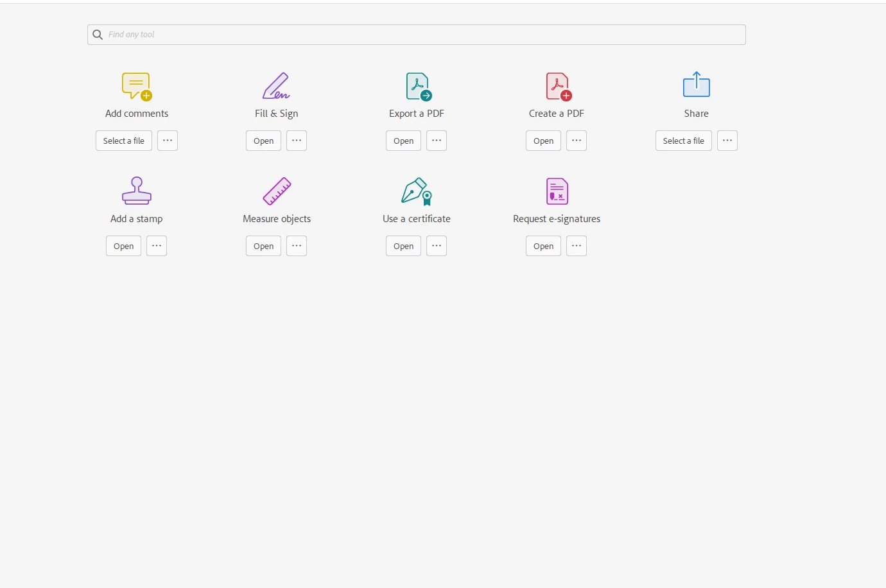Select a file for Add comments
The image size is (886, 588).
124,141
